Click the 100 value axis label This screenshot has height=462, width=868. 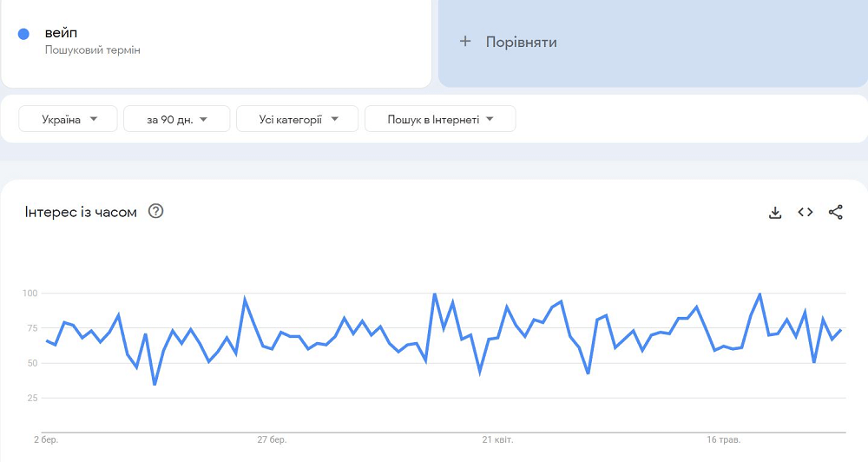coord(30,294)
